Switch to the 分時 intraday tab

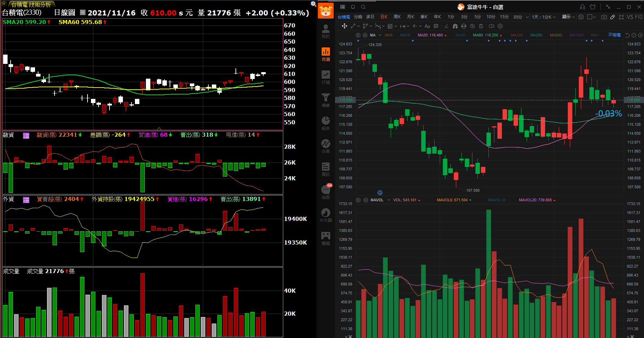[x=358, y=17]
